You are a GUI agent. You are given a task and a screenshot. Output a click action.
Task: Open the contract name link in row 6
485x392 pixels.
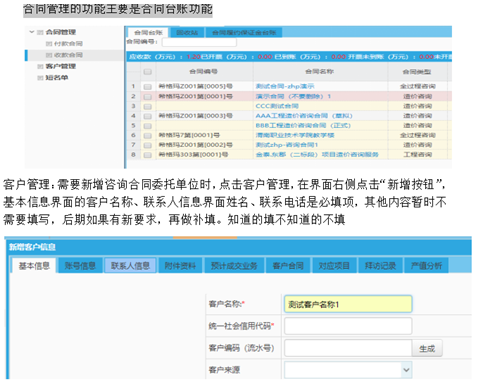point(295,135)
